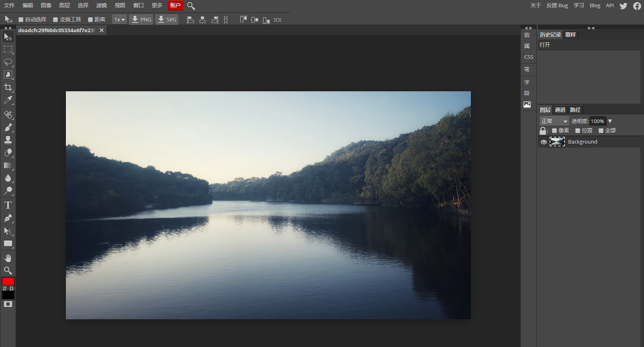Switch to the 通道 tab
Viewport: 644px width, 347px height.
[560, 110]
